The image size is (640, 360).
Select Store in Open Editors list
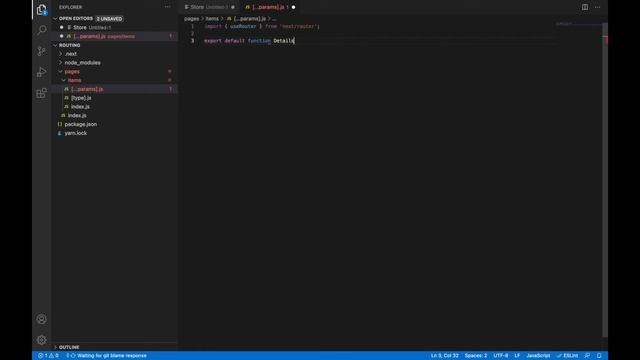(115, 27)
